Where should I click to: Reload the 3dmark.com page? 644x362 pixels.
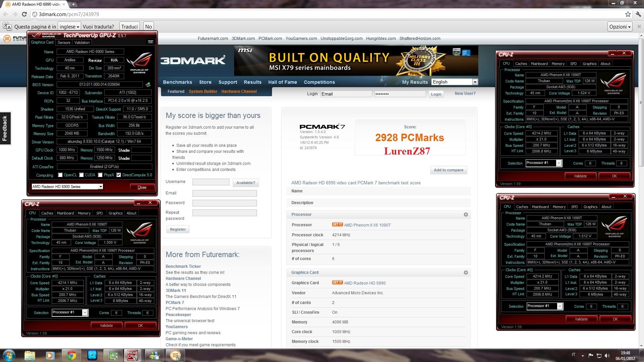pyautogui.click(x=24, y=14)
